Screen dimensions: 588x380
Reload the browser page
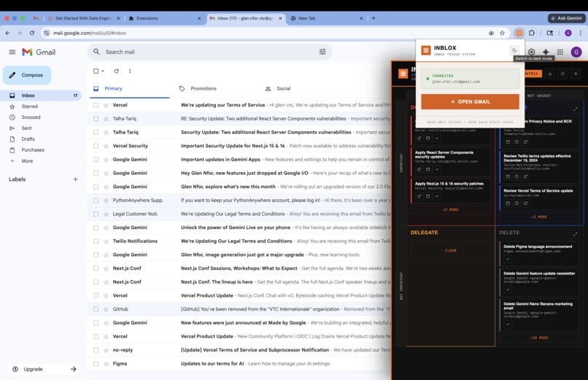32,33
